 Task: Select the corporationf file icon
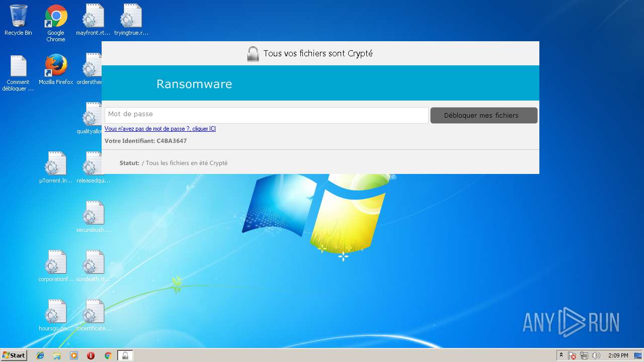[x=56, y=266]
